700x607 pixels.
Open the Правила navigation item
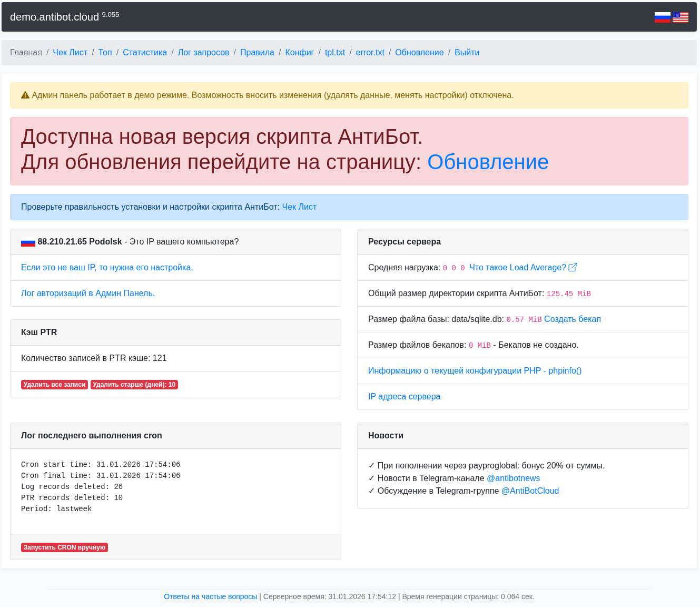(x=257, y=53)
